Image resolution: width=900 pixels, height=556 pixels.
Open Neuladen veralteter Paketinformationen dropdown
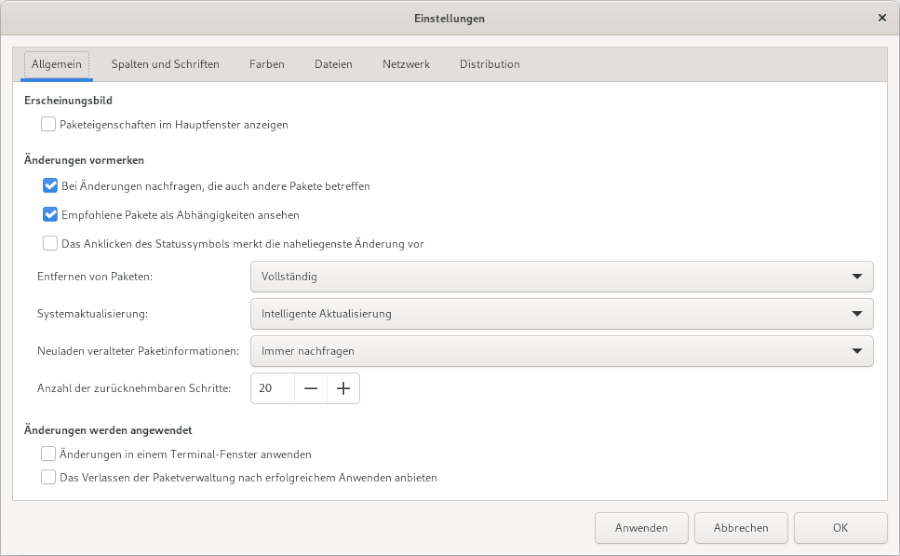[x=560, y=351]
